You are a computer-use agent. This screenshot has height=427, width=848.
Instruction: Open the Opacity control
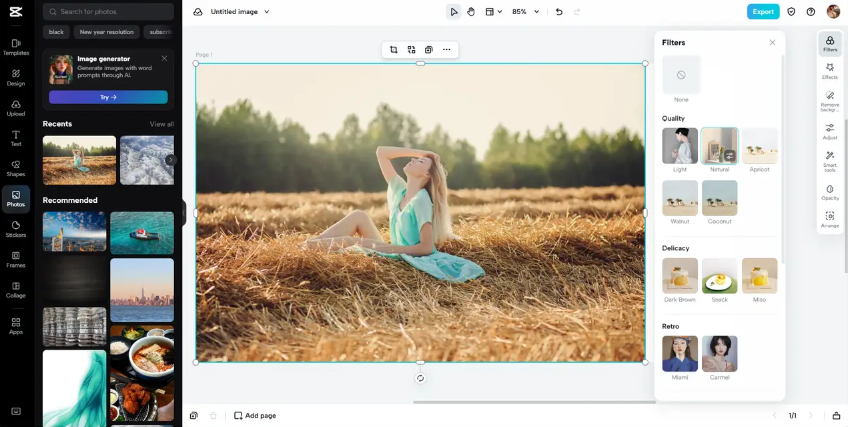coord(830,192)
